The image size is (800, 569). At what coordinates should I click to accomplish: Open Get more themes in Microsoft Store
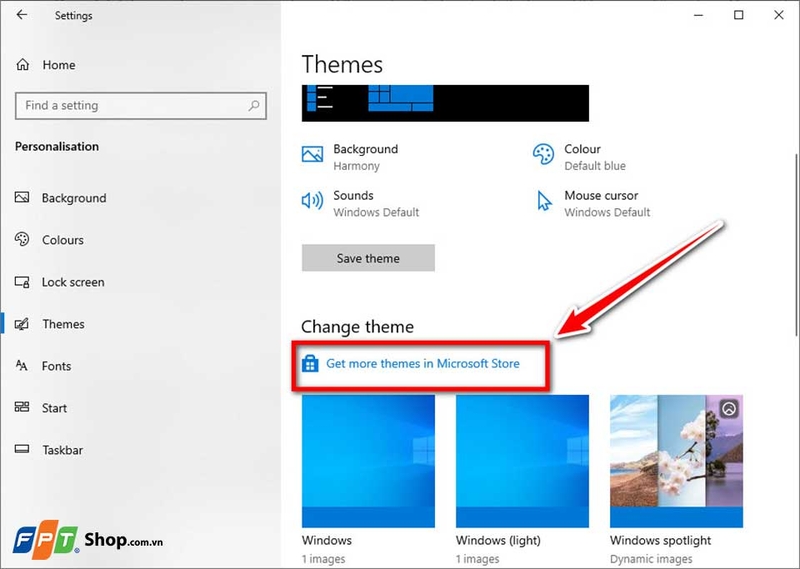pos(422,363)
